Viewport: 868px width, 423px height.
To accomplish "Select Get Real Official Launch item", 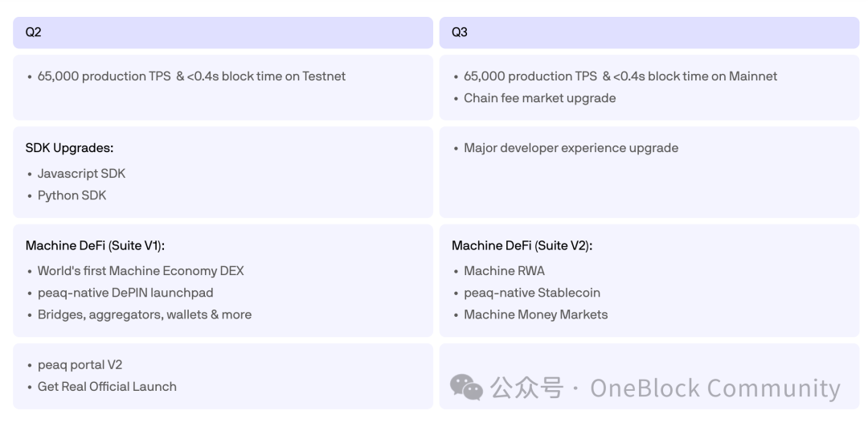I will point(107,387).
